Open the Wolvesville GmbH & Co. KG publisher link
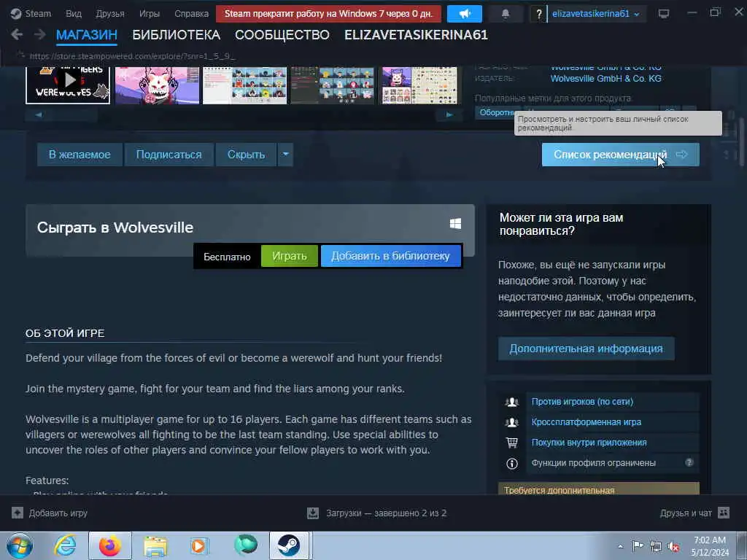This screenshot has height=560, width=747. [605, 79]
